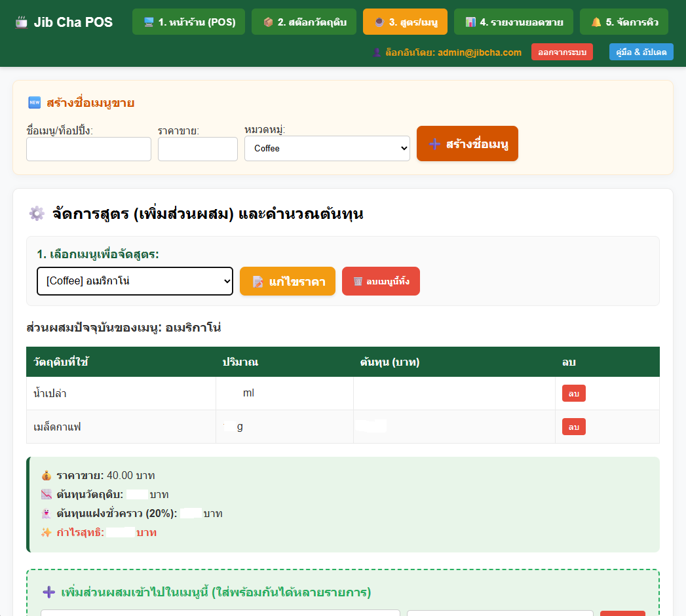
Task: Focus the ชื่อเมนู/ท็อปปิ้ง input field
Action: point(89,149)
